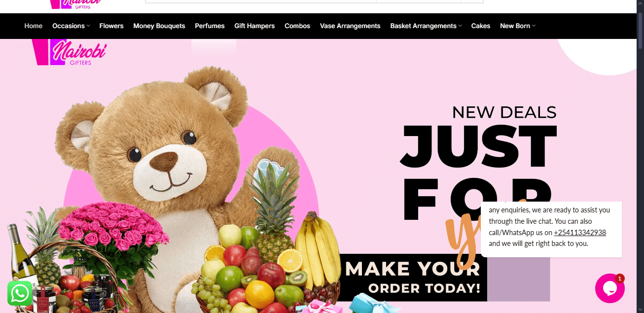Click the page vertical scrollbar

[x=640, y=156]
